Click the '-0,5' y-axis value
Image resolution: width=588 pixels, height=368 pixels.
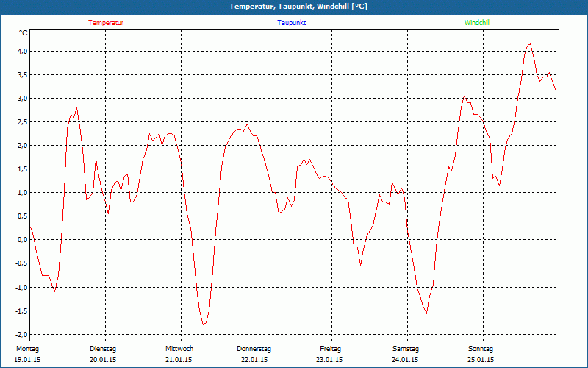click(x=21, y=263)
